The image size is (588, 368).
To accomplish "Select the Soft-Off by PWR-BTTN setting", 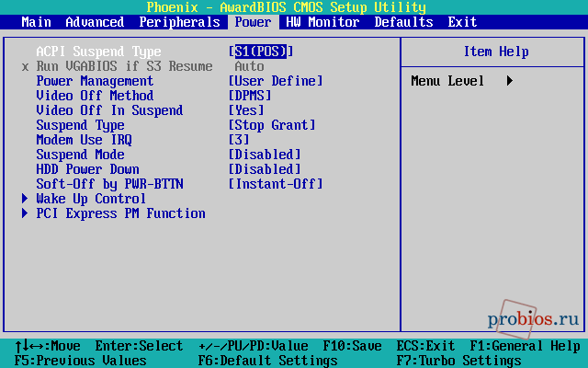I will click(x=109, y=184).
